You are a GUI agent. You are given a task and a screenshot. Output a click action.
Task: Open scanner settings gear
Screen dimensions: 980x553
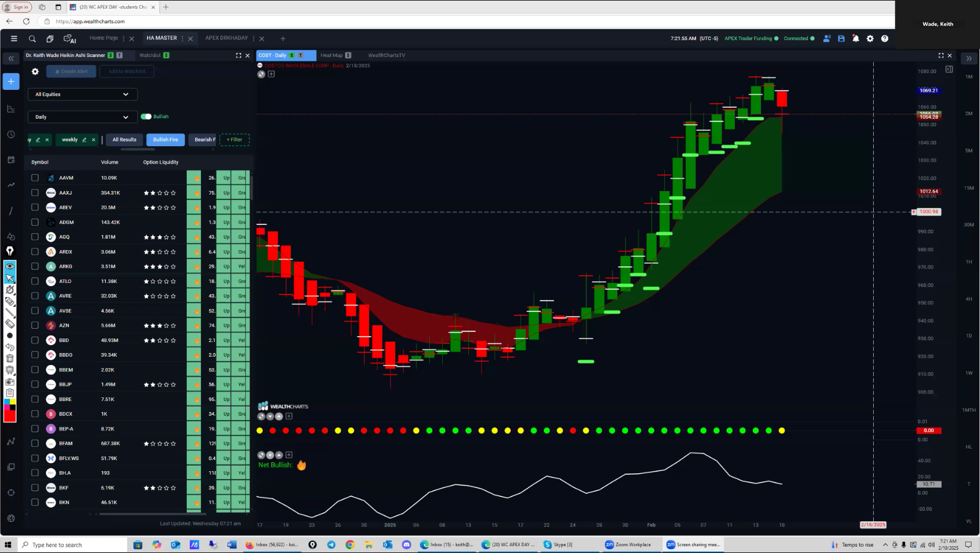pos(35,71)
